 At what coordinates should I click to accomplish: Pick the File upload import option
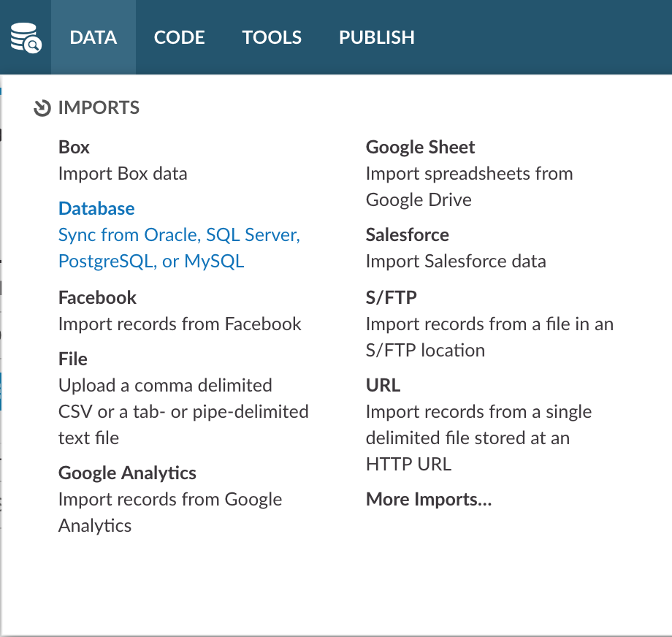click(73, 359)
